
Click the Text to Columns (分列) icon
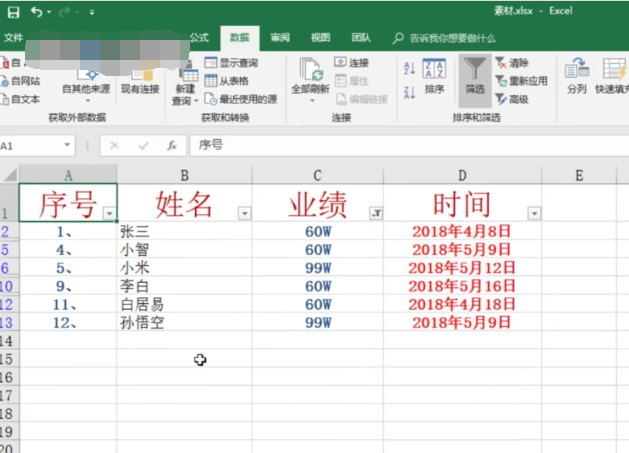(x=577, y=76)
